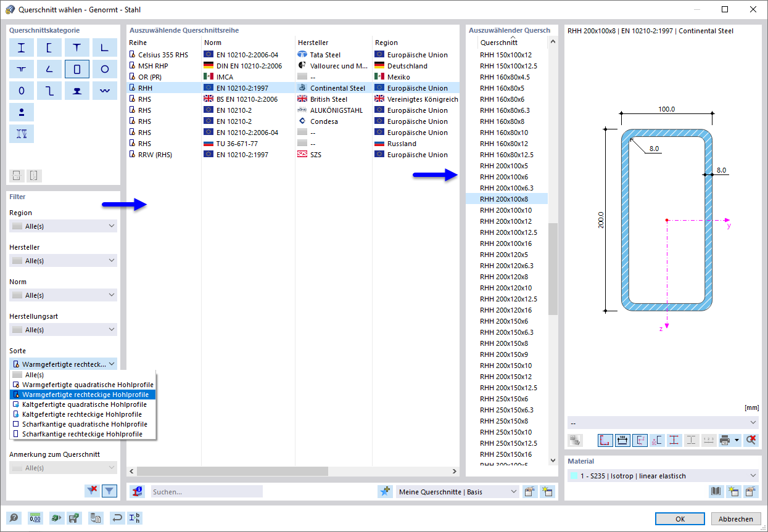Create new material icon
Image resolution: width=768 pixels, height=532 pixels.
click(x=733, y=491)
